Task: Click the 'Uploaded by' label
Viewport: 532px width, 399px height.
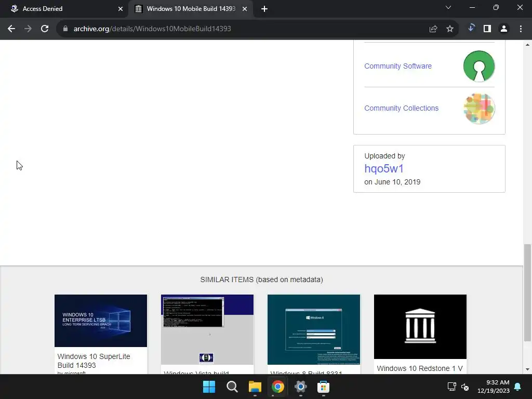Action: (384, 156)
